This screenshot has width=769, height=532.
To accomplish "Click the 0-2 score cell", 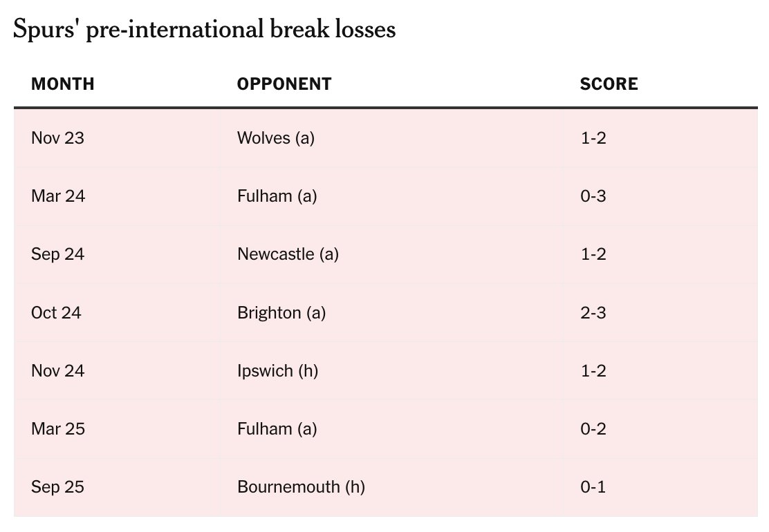I will point(593,429).
